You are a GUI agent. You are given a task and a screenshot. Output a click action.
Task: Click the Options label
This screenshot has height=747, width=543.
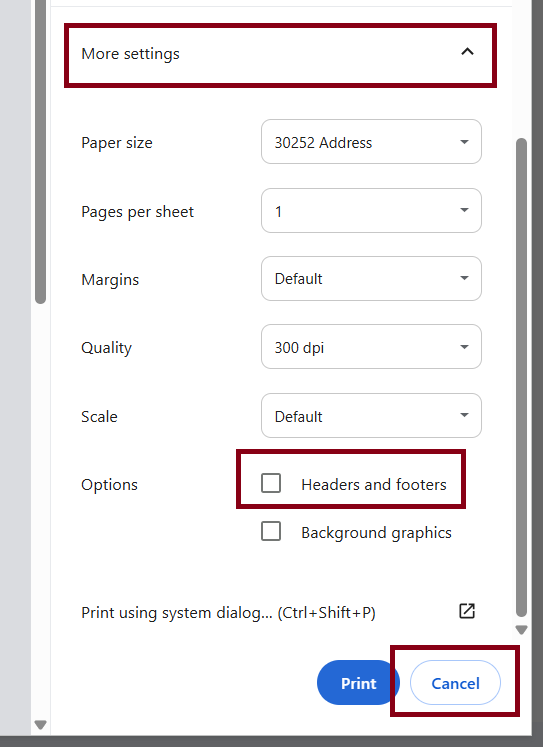coord(109,485)
